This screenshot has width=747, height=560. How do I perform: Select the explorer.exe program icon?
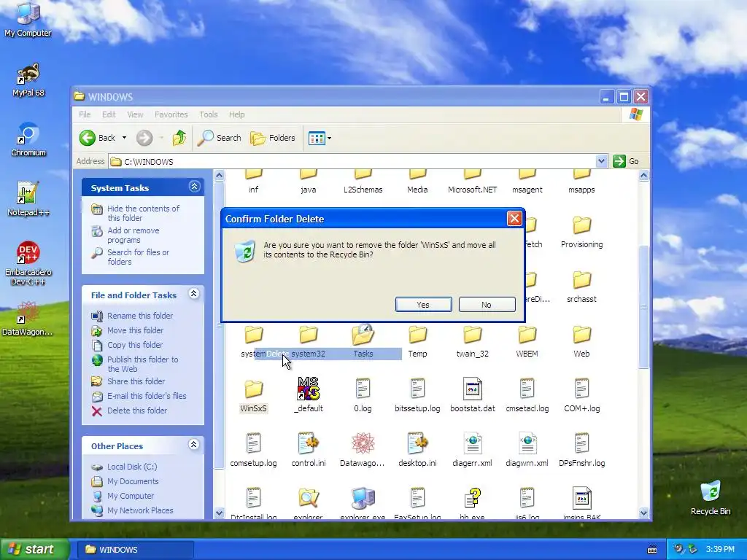[x=363, y=498]
